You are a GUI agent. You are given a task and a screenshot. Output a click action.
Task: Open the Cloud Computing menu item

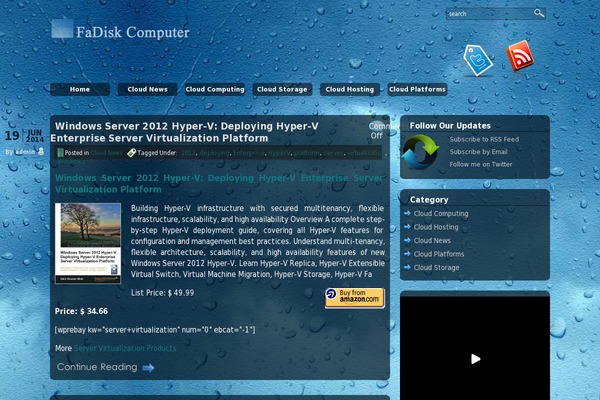215,89
